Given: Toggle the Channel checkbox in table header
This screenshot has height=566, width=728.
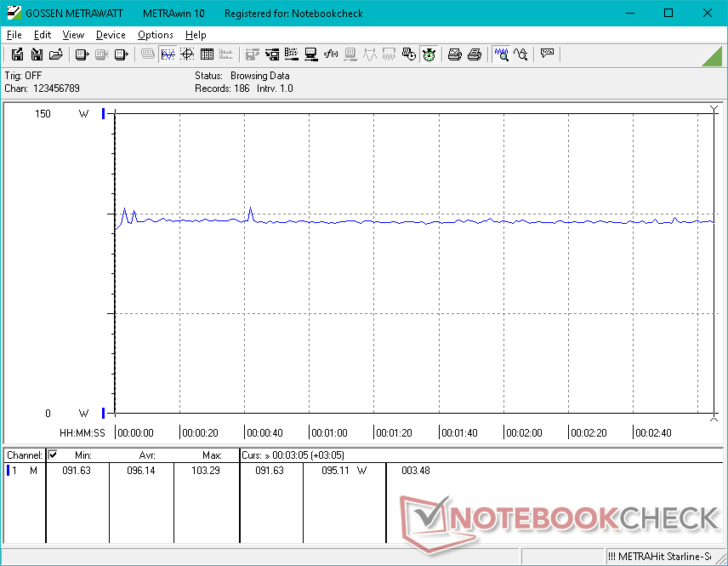Looking at the screenshot, I should [53, 455].
